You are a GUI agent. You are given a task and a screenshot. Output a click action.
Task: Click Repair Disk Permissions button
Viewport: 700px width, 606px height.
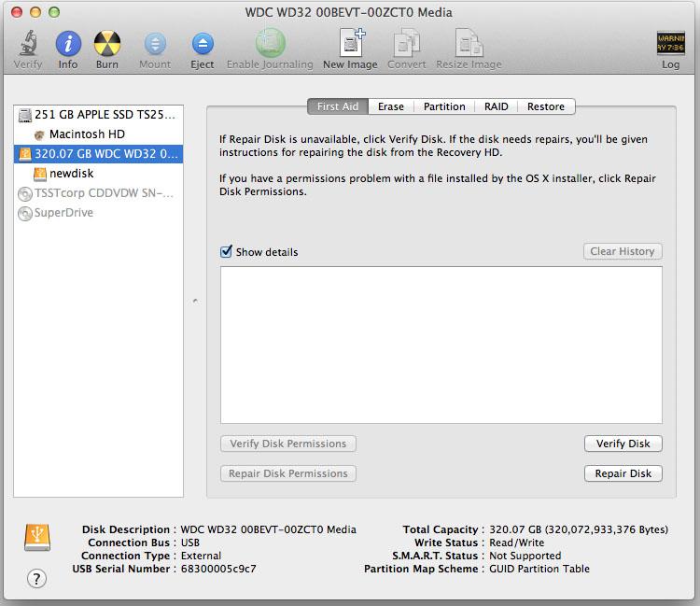click(288, 473)
